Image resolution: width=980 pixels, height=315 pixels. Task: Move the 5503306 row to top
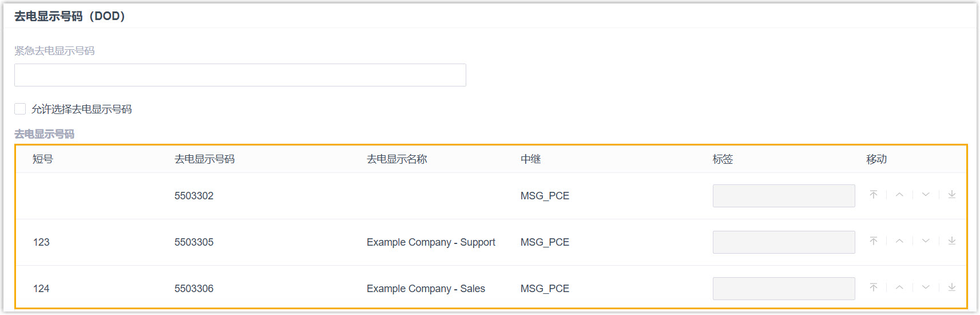coord(874,288)
